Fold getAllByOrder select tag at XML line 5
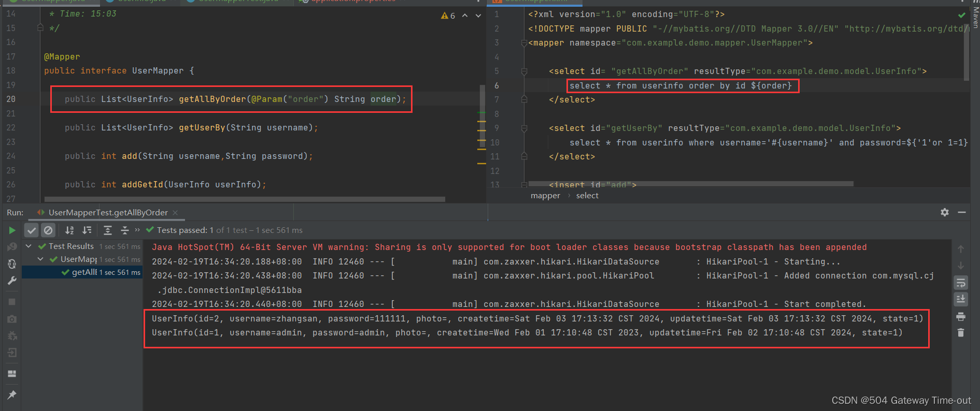 point(524,71)
